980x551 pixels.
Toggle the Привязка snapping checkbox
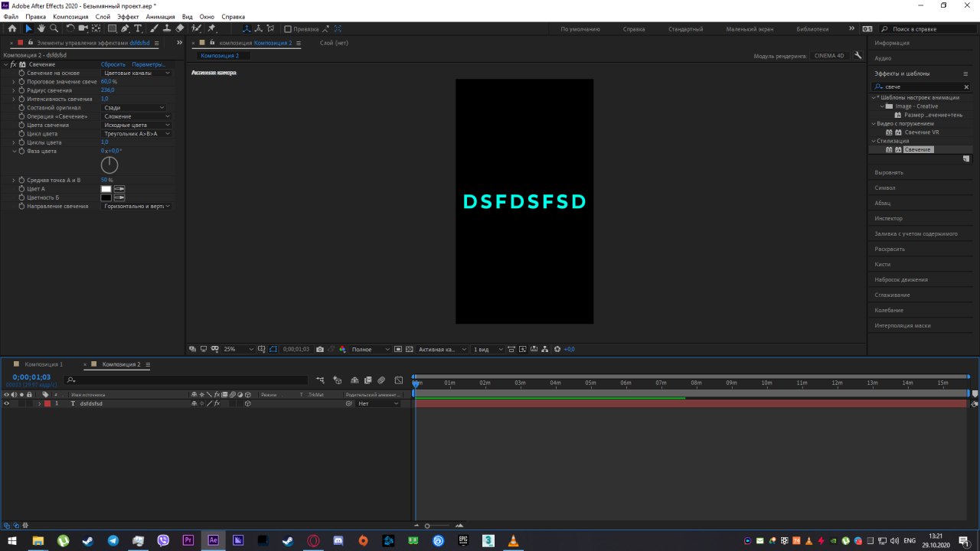(288, 29)
